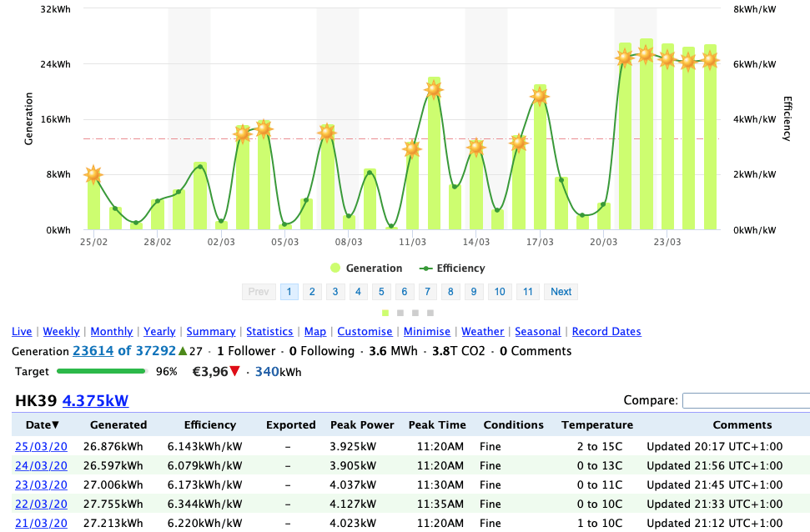Viewport: 810px width, 532px height.
Task: Click the 27.755kWh generated value
Action: pyautogui.click(x=113, y=504)
